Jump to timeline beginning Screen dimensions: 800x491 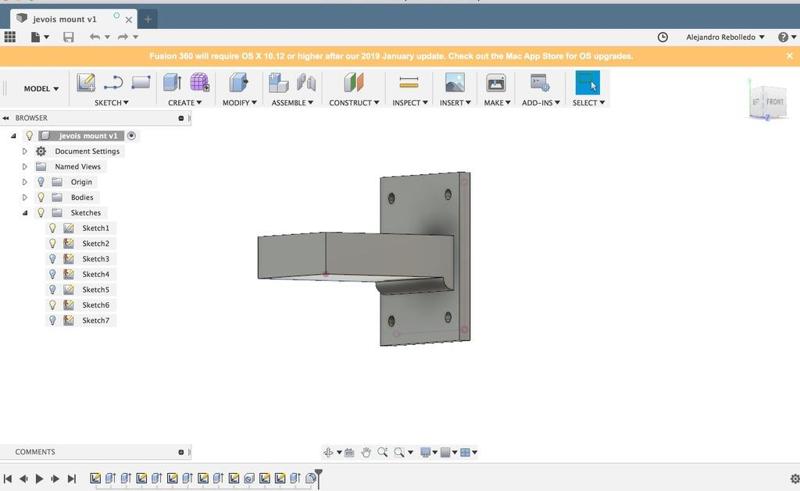pos(8,479)
